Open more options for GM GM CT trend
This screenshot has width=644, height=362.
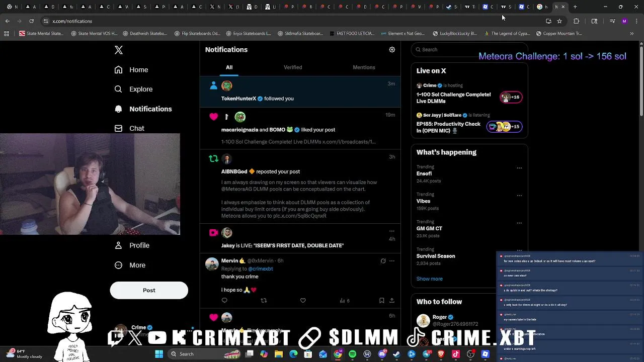519,223
